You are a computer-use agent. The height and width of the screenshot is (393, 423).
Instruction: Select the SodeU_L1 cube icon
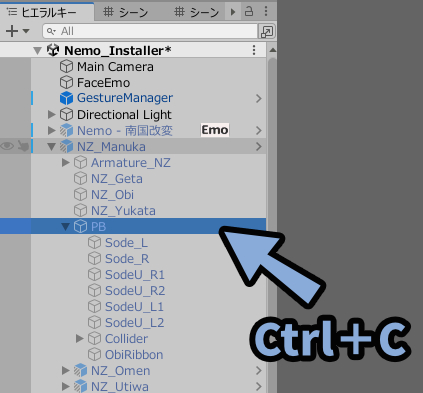pyautogui.click(x=94, y=306)
